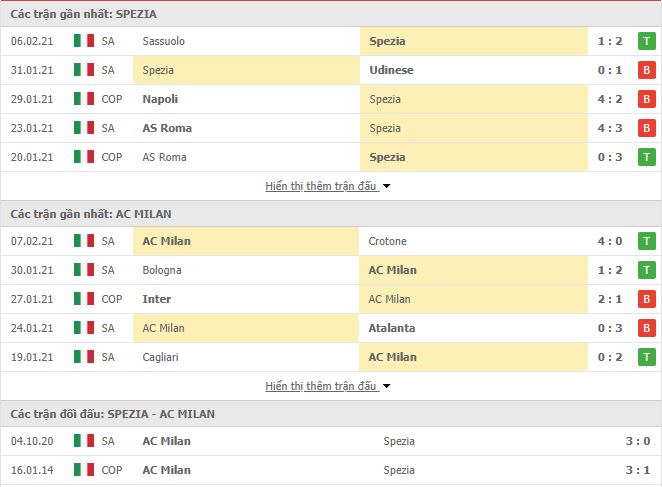Open Udinese team link
The height and width of the screenshot is (487, 662).
[x=391, y=70]
